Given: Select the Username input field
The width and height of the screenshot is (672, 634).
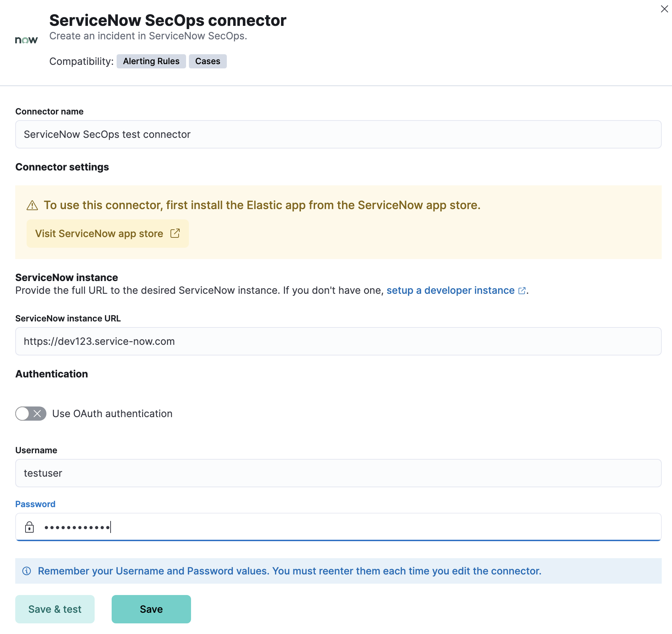Looking at the screenshot, I should click(x=337, y=473).
